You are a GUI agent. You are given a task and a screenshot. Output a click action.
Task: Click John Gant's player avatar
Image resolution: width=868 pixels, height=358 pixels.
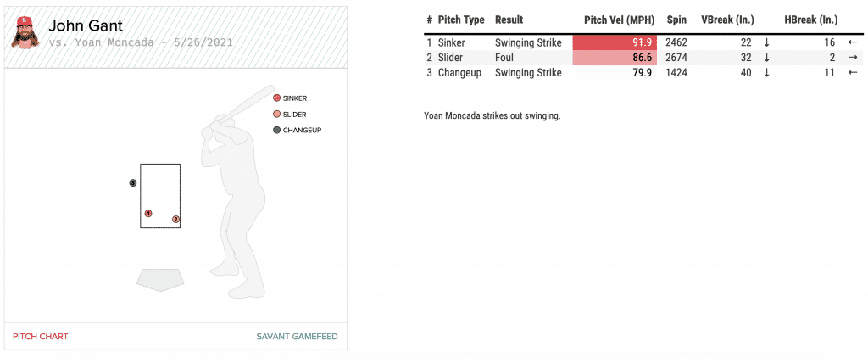(x=25, y=33)
